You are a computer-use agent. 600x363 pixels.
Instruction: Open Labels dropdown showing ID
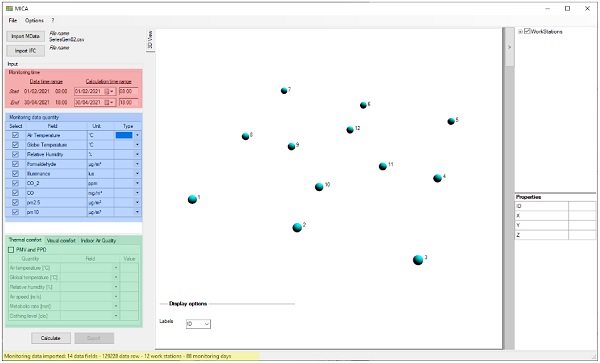pos(198,324)
